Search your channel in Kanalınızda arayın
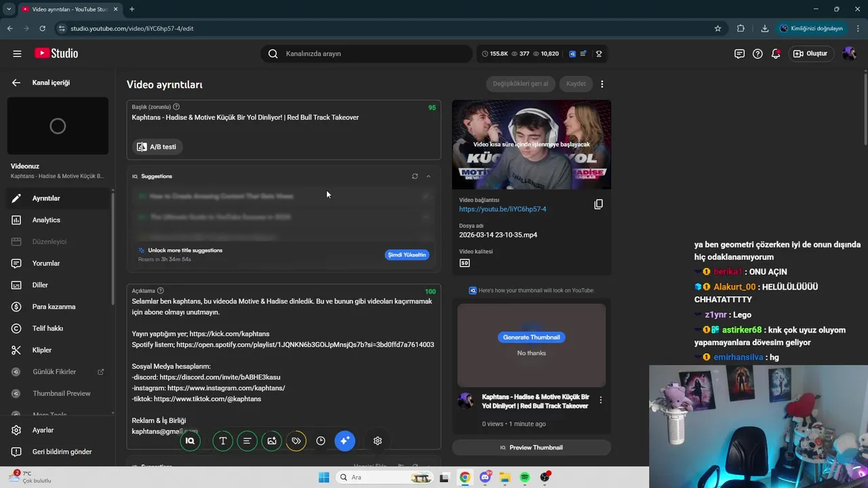868x488 pixels. [366, 54]
